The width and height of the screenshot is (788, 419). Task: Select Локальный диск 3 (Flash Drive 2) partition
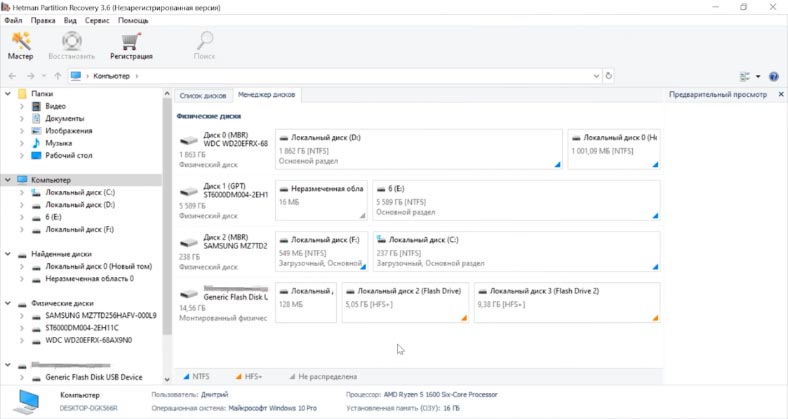pyautogui.click(x=567, y=302)
